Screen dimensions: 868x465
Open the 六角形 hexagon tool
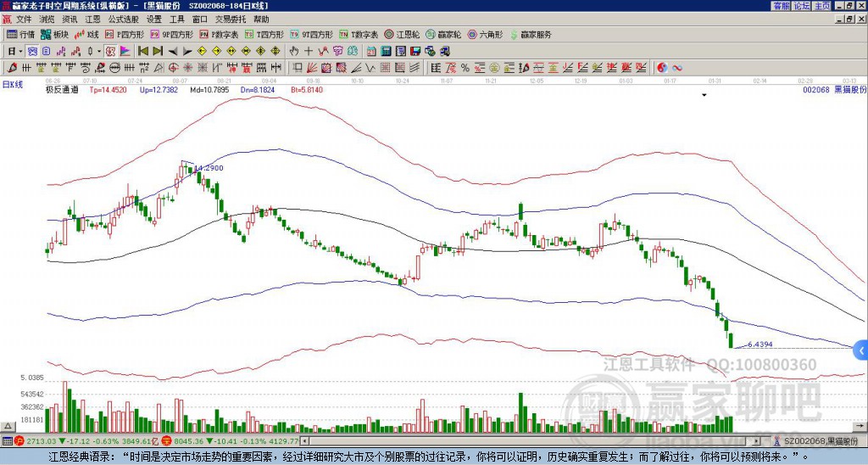(486, 35)
